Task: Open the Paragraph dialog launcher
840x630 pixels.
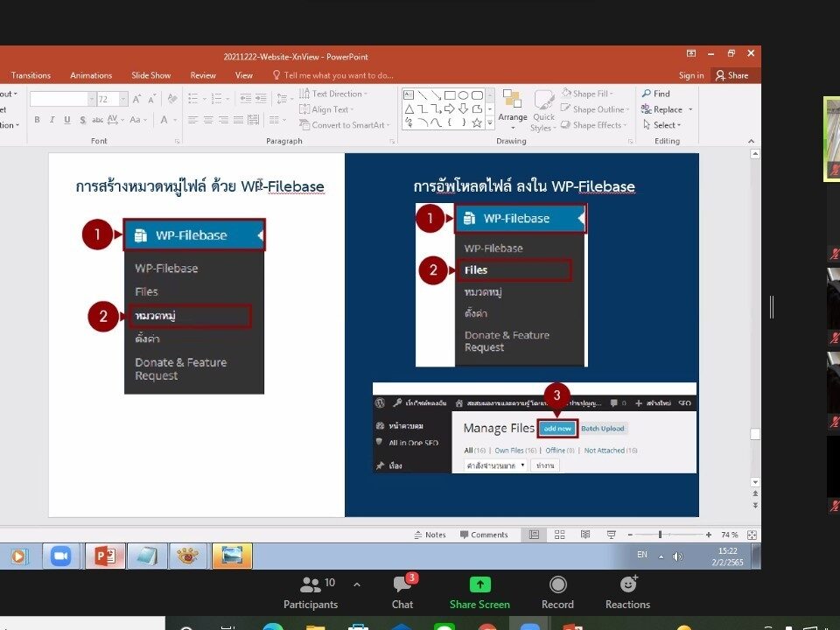Action: (392, 142)
